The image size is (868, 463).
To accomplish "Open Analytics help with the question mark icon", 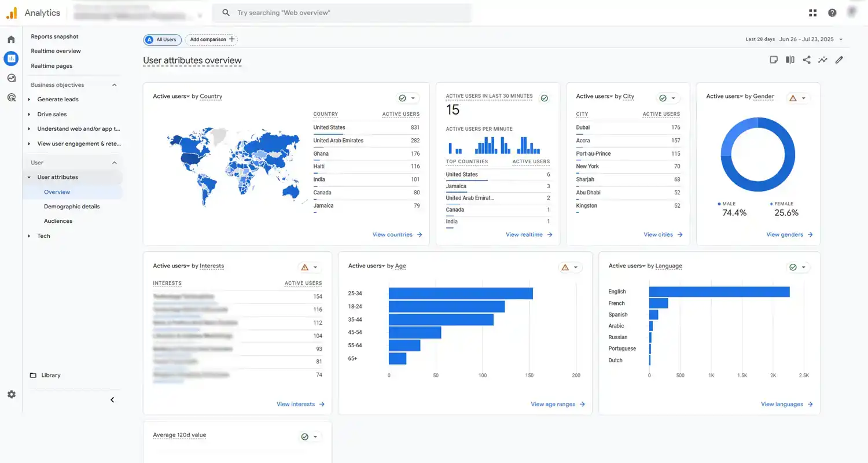I will (832, 12).
